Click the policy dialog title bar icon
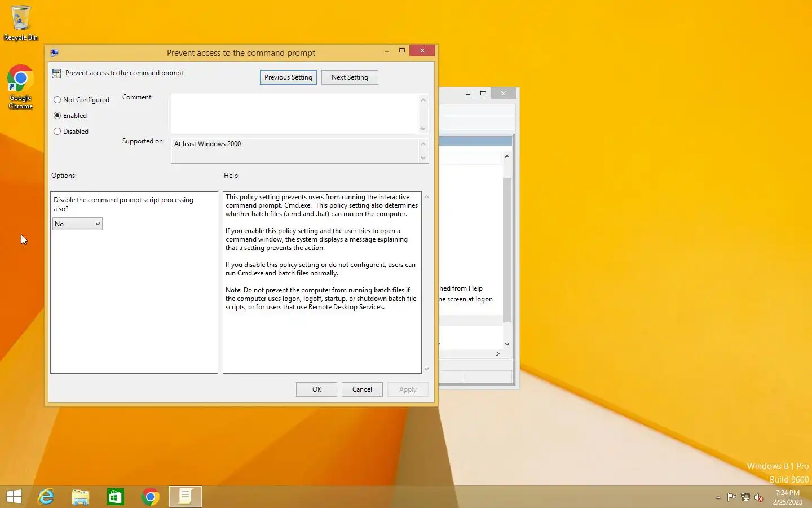This screenshot has width=812, height=508. tap(54, 52)
